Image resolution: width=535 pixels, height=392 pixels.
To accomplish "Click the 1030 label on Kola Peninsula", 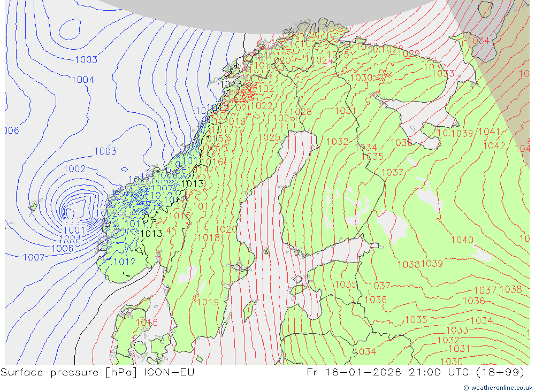I will click(x=361, y=78).
